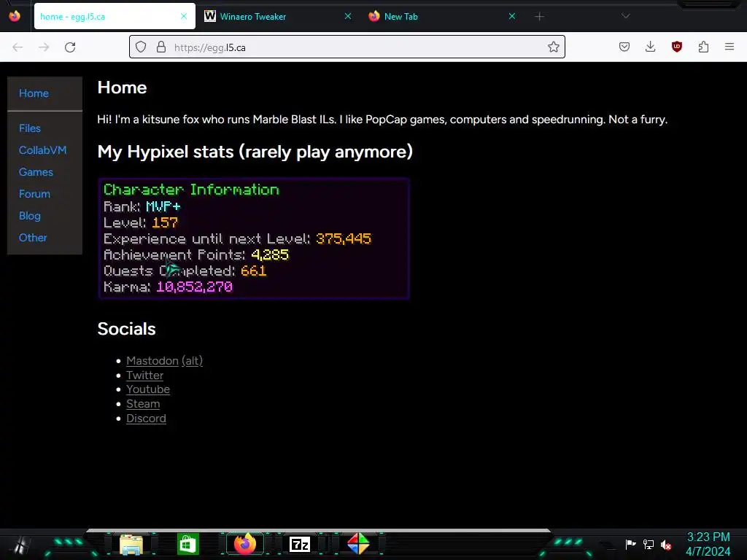Screen dimensions: 747x560
Task: Open the Start button on taskbar
Action: click(x=20, y=544)
